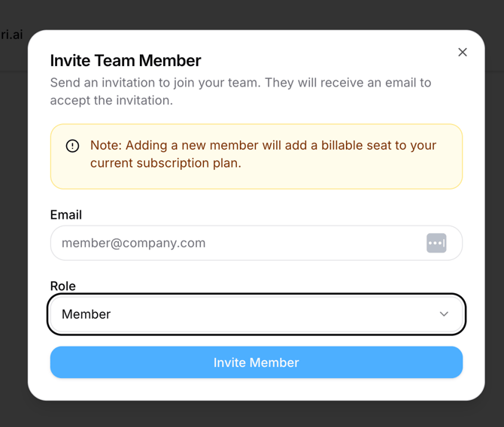Click the "Invite Team Member" heading
This screenshot has width=504, height=427.
click(126, 60)
